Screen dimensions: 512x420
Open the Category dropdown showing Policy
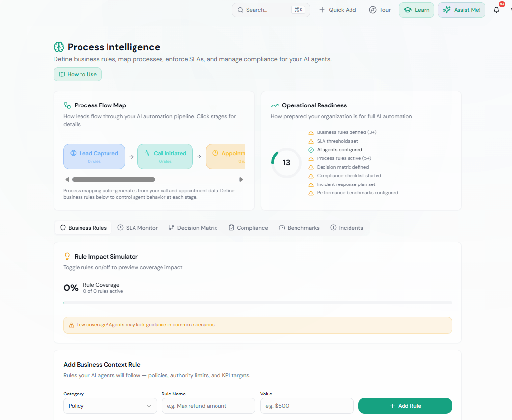(110, 406)
